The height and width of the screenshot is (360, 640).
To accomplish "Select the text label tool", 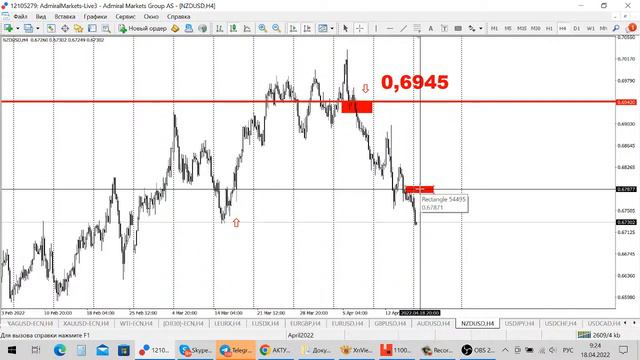I will point(444,28).
